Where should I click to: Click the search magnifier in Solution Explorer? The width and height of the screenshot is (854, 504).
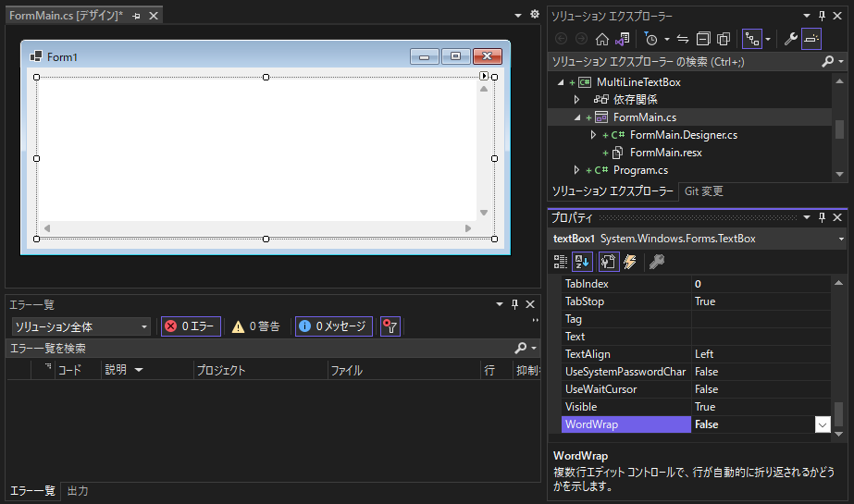827,62
